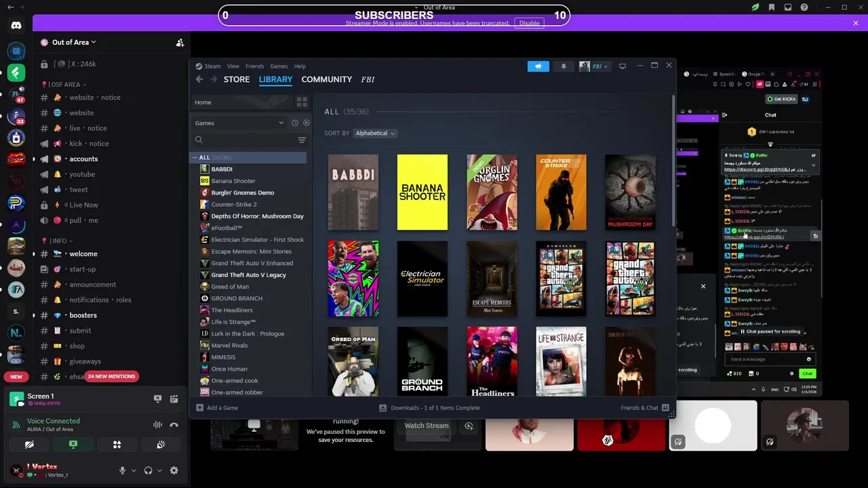
Task: Open the FBI profile tab in Steam
Action: point(368,79)
